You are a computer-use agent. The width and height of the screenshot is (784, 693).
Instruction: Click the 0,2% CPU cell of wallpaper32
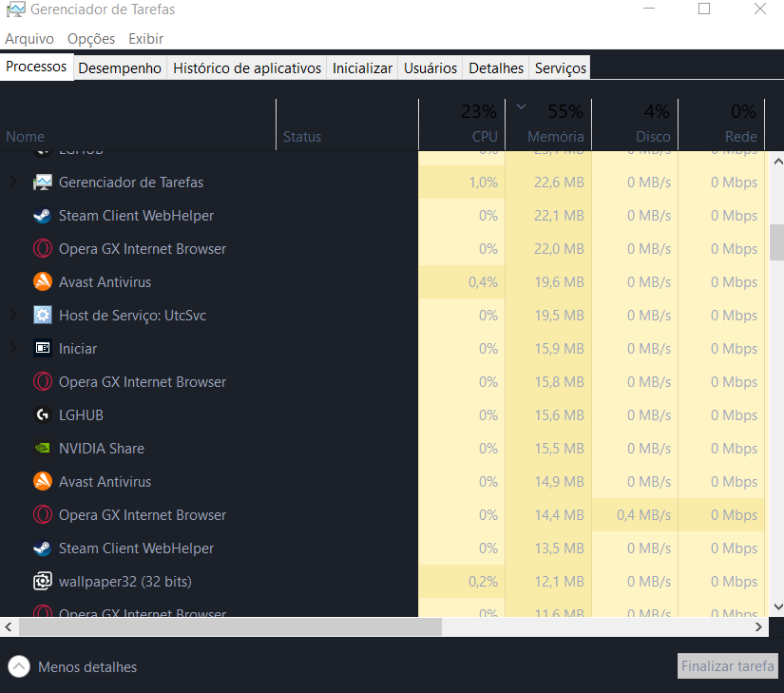click(462, 582)
